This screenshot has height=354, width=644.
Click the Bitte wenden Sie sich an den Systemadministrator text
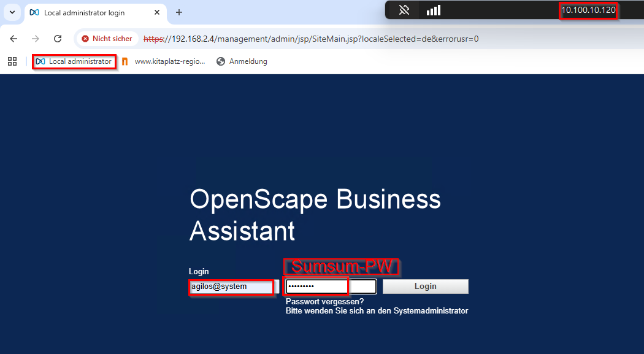377,311
